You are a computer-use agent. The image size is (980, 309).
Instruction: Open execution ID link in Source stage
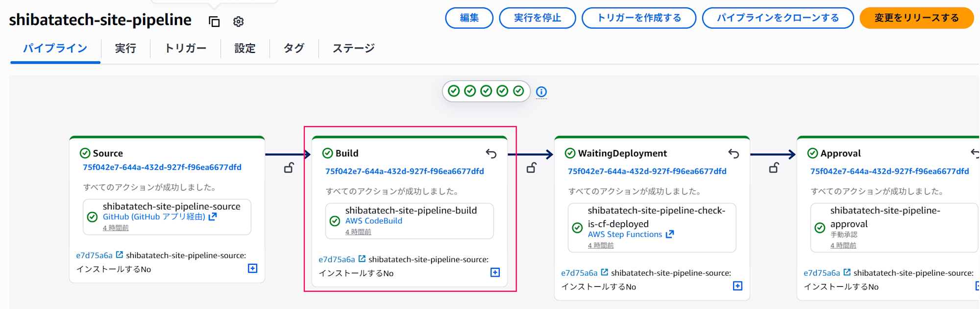pos(162,167)
